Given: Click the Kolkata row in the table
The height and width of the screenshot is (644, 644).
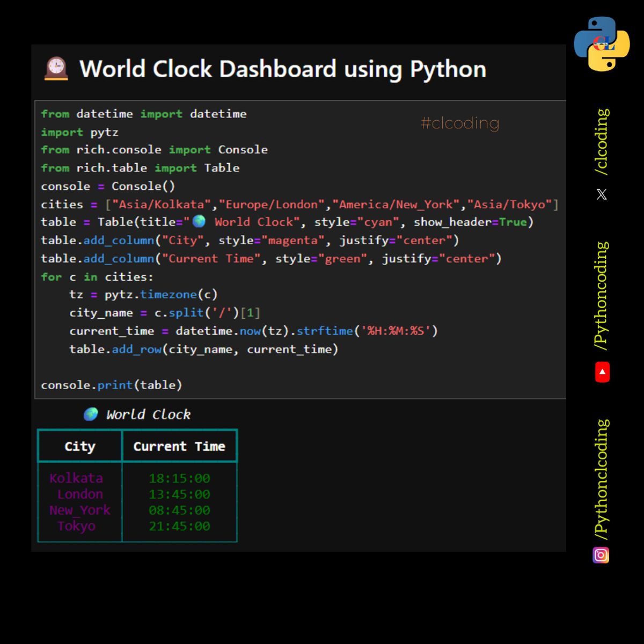Looking at the screenshot, I should [x=76, y=478].
